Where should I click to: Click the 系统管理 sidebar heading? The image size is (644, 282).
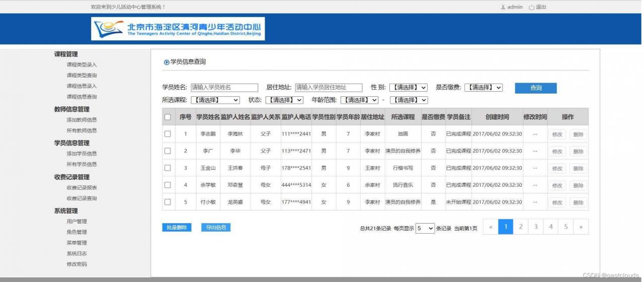66,211
